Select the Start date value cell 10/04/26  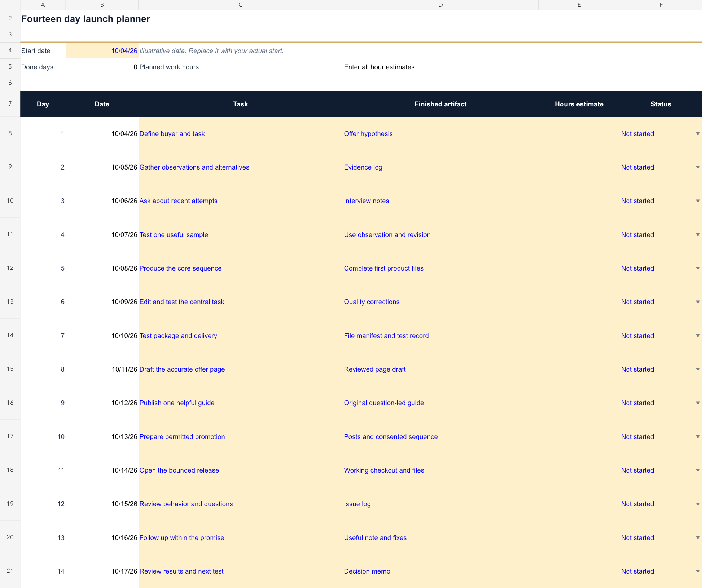click(102, 51)
